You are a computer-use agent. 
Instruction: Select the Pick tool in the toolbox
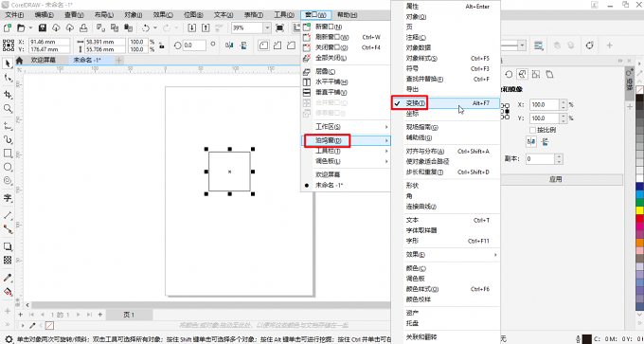pos(8,63)
